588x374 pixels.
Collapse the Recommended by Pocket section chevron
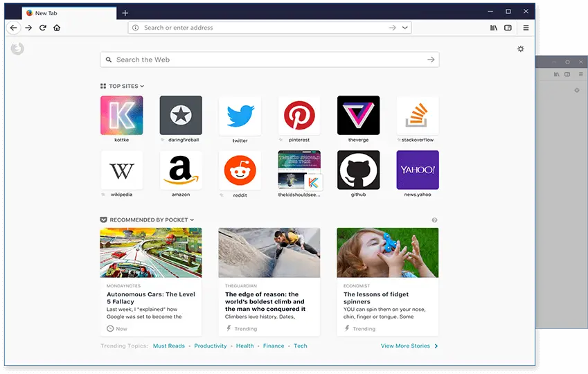[x=192, y=220]
